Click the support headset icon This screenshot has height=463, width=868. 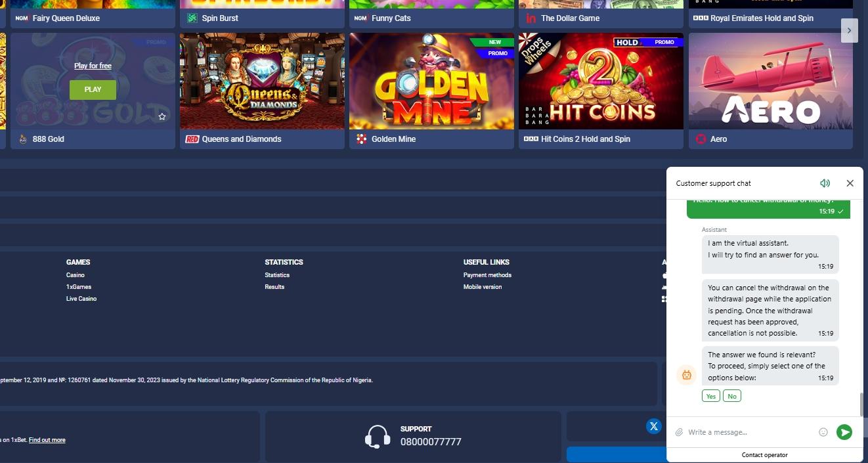pos(378,437)
